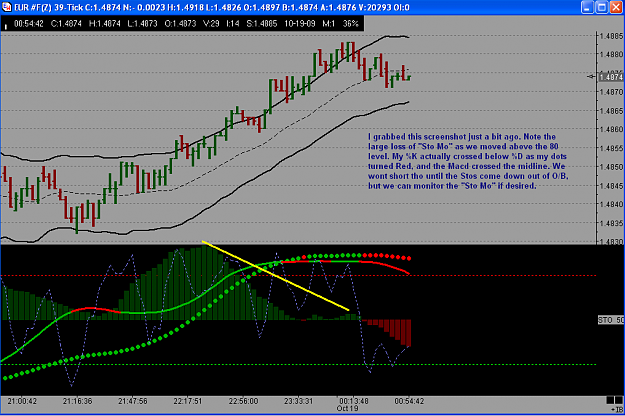Click the M:1 value in data bar
625x416 pixels.
click(x=329, y=24)
